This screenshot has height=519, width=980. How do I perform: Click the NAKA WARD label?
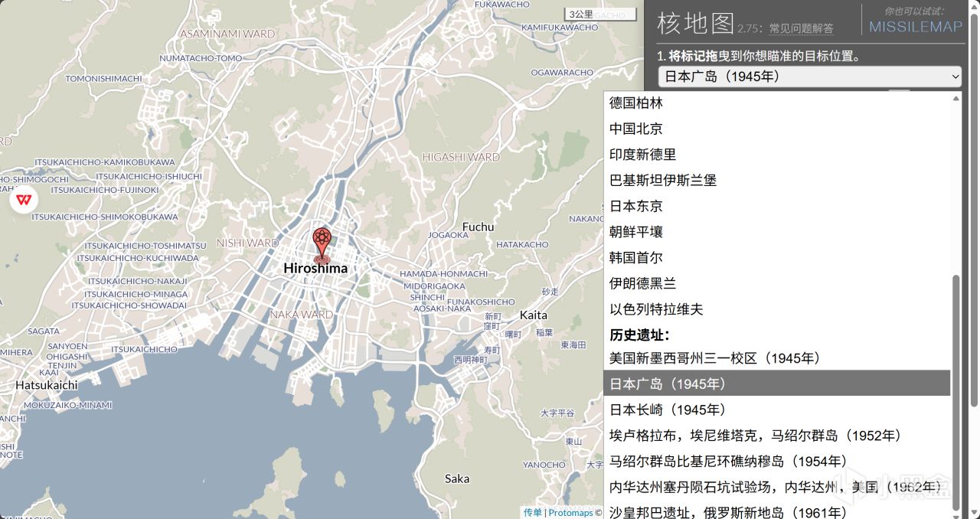point(301,315)
